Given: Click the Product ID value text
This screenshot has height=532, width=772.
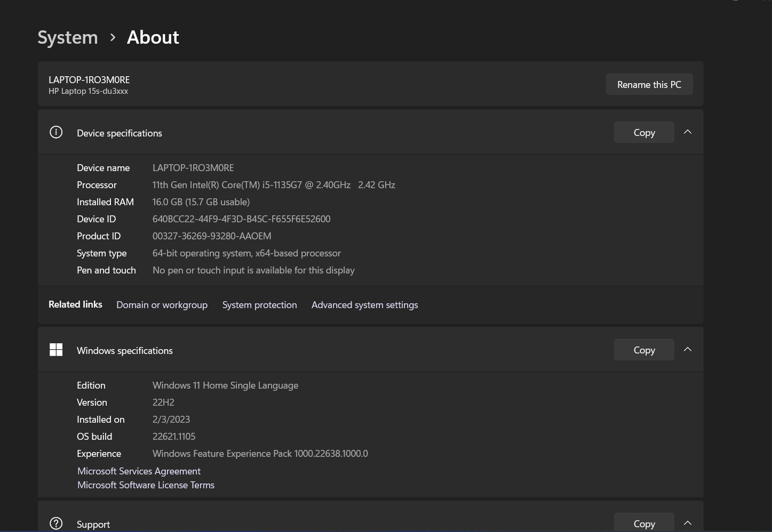Looking at the screenshot, I should pyautogui.click(x=211, y=236).
